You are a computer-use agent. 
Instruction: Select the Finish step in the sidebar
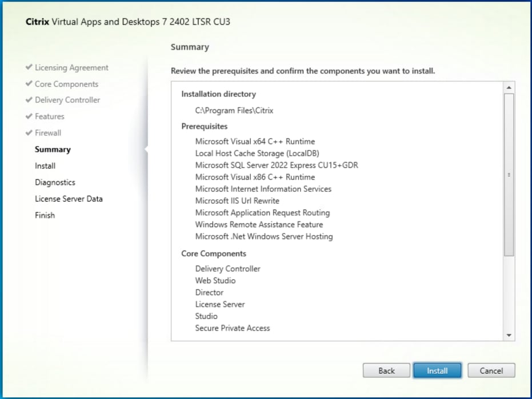tap(45, 215)
